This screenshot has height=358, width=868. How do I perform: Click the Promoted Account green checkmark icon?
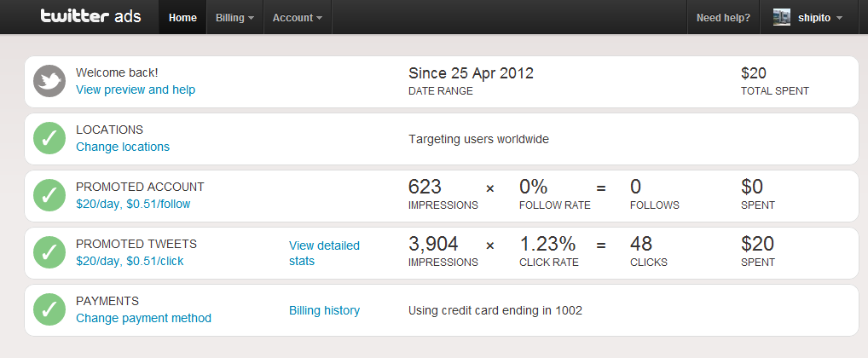49,195
